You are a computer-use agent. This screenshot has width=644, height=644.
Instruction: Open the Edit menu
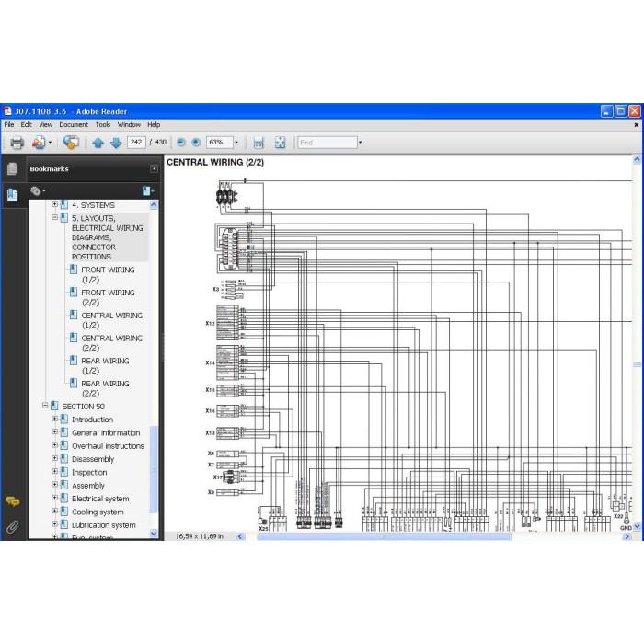point(27,124)
